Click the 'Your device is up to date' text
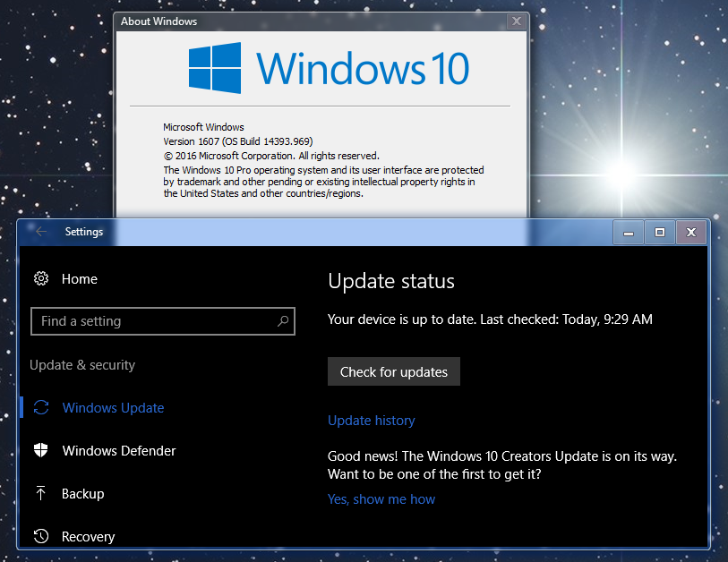The width and height of the screenshot is (728, 562). pyautogui.click(x=490, y=319)
